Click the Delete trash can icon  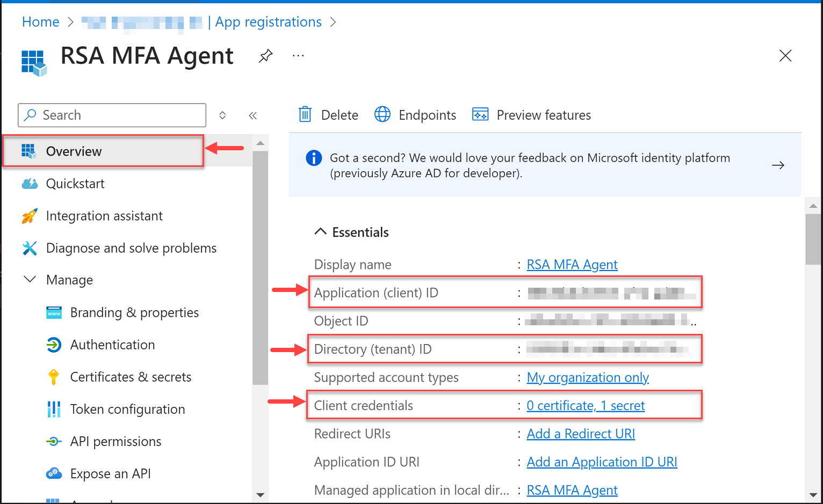coord(305,114)
